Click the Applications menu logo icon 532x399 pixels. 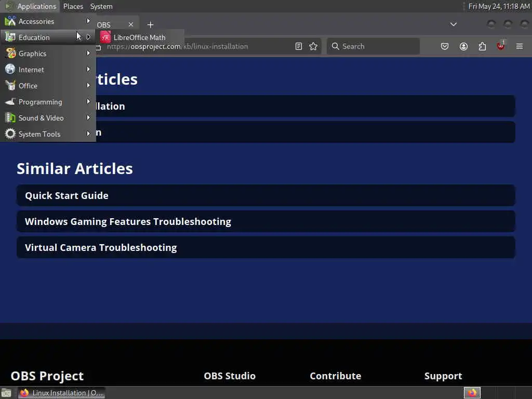coord(9,6)
